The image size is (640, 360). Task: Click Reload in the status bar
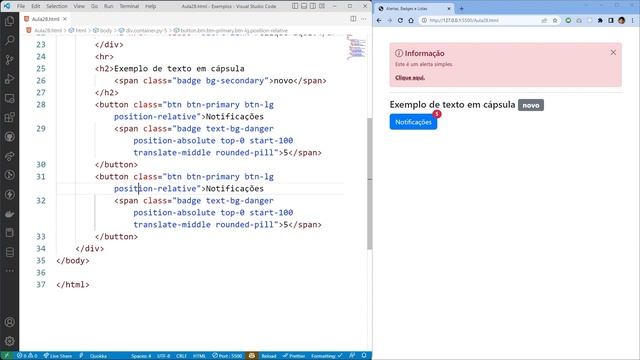[x=269, y=356]
